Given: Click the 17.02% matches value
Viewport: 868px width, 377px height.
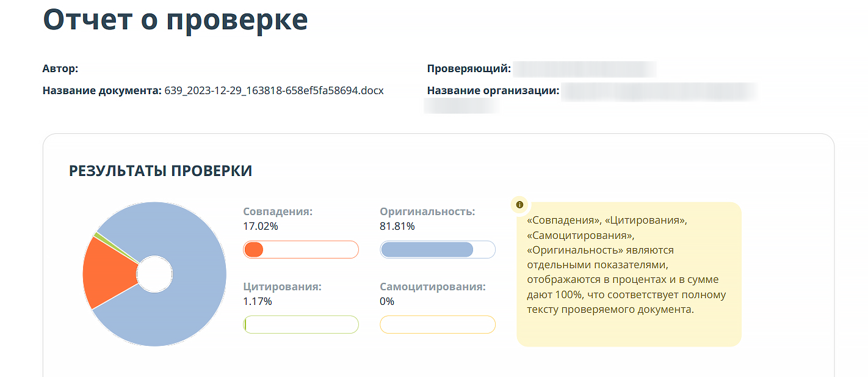Looking at the screenshot, I should (x=261, y=226).
